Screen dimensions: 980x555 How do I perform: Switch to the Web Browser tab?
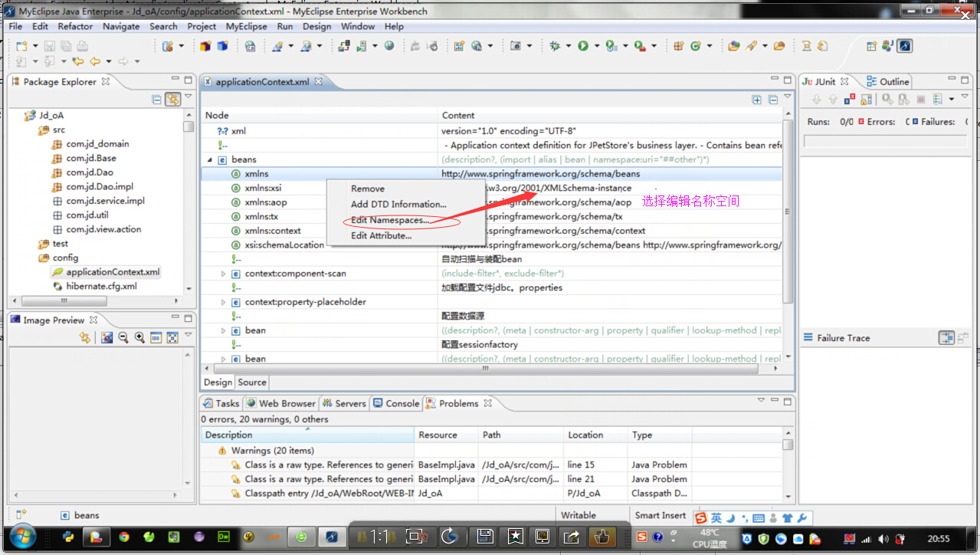pyautogui.click(x=280, y=403)
